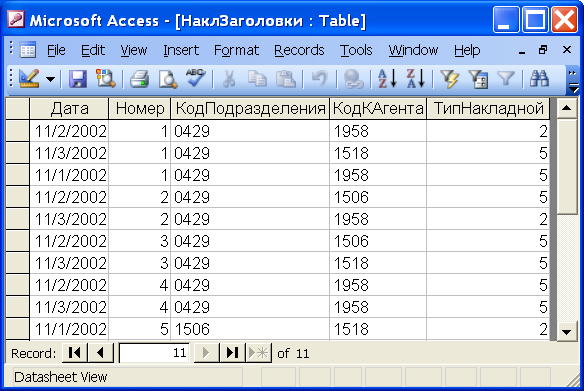Click the Cut scissors icon
The image size is (584, 391).
[x=229, y=79]
